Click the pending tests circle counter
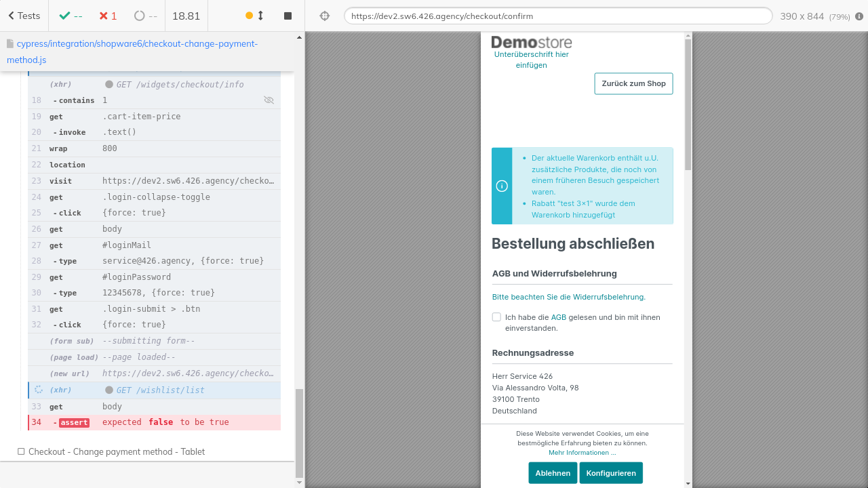 point(145,16)
